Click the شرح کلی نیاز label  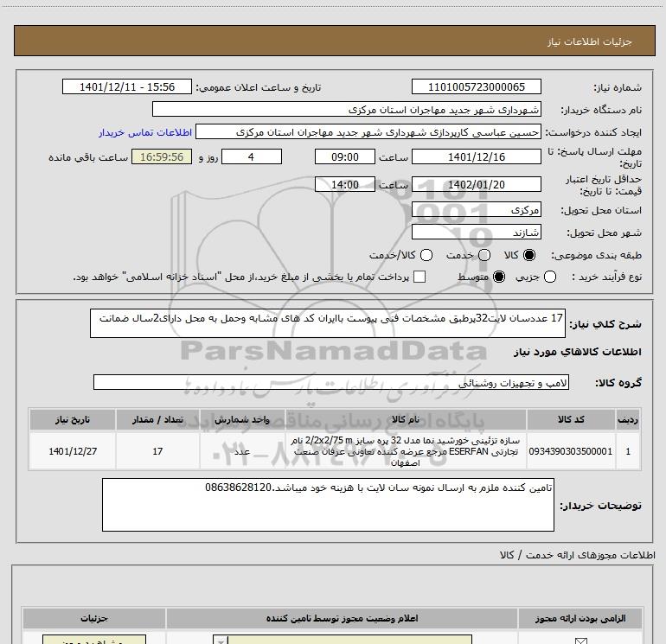[x=605, y=324]
